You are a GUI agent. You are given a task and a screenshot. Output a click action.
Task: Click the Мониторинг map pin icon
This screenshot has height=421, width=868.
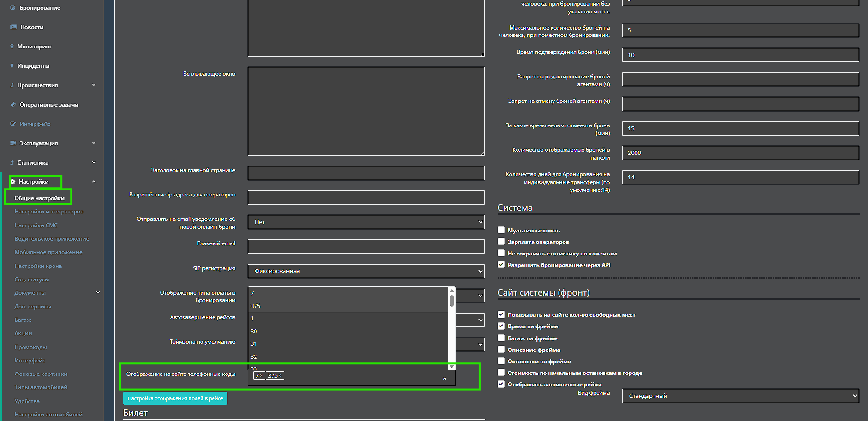(x=12, y=47)
